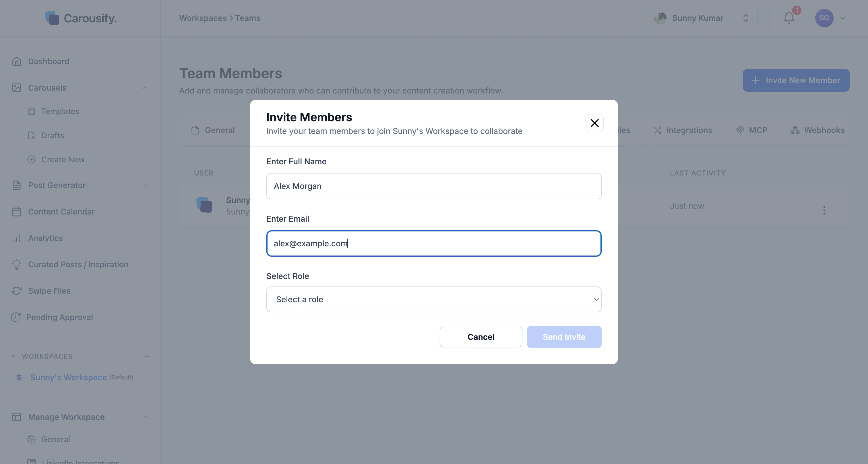Expand the Post Generator chevron

[145, 185]
